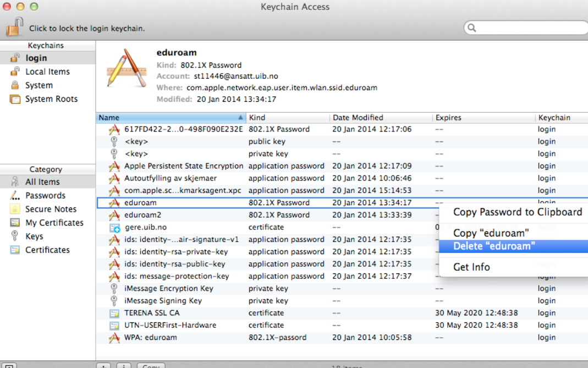This screenshot has width=588, height=368.
Task: Choose Copy "eduroam" menu entry
Action: (514, 233)
